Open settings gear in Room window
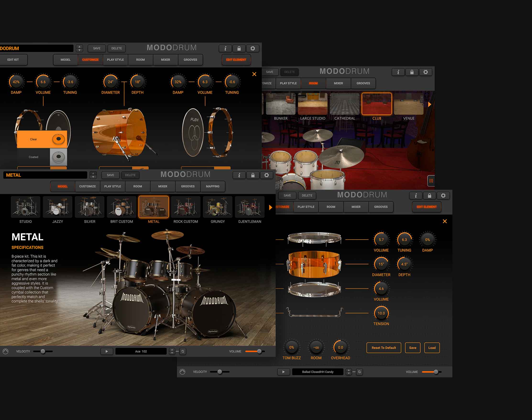Screen dimensions: 532x420 pos(426,72)
